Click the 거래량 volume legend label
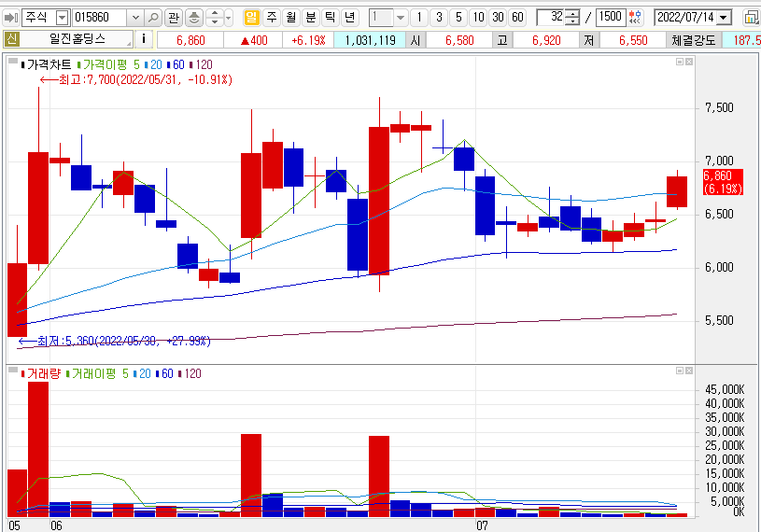This screenshot has height=532, width=761. (43, 373)
